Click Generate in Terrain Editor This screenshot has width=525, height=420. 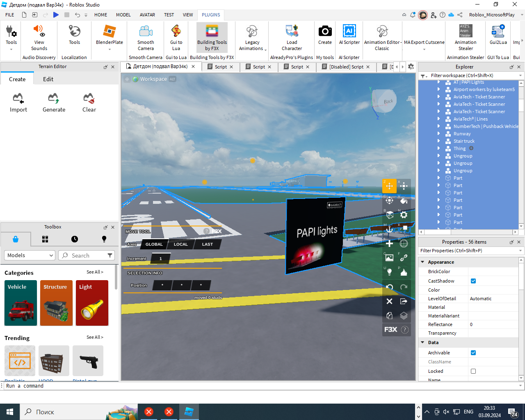[x=54, y=103]
